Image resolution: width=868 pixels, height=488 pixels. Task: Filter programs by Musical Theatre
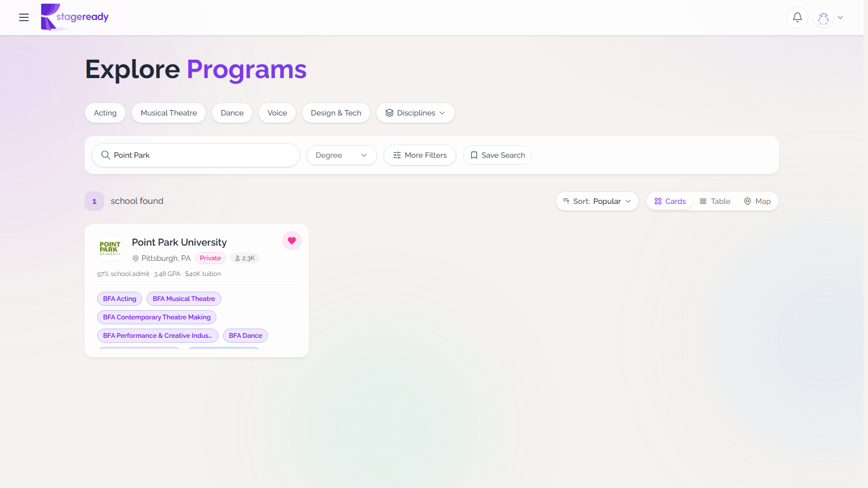click(169, 113)
